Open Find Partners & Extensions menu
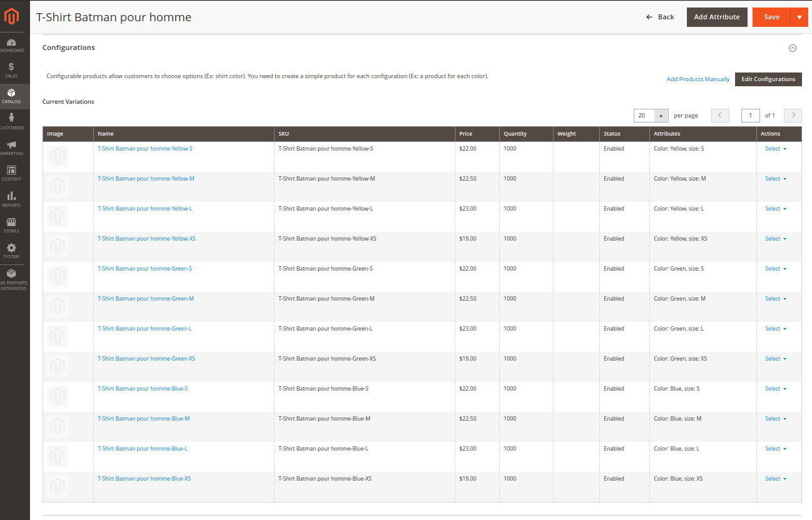Screen dimensions: 812x520 point(11,280)
